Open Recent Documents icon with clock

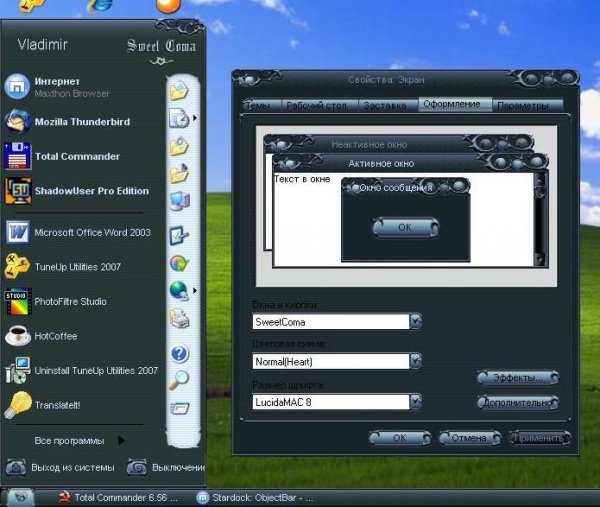[179, 118]
